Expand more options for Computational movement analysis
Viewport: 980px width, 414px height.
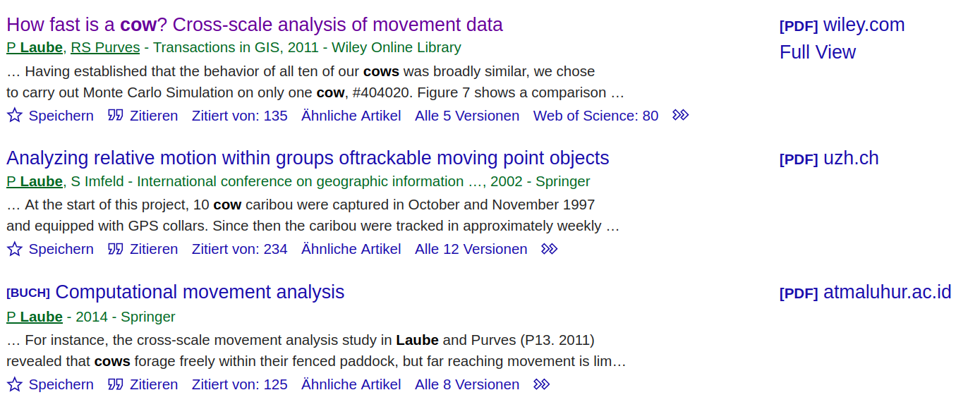pos(541,384)
